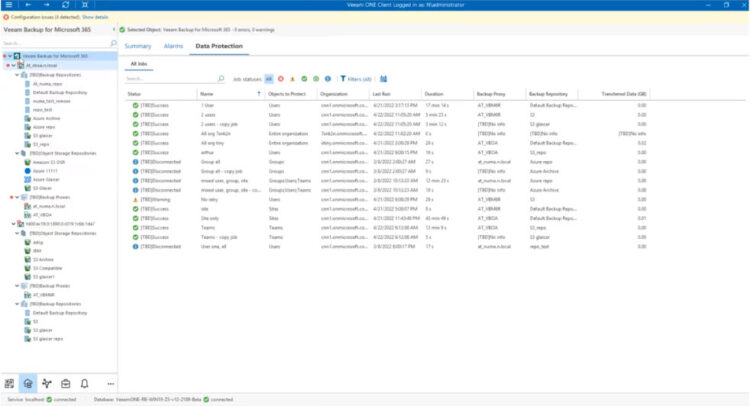Switch to the Summary tab
The height and width of the screenshot is (406, 750).
tap(138, 46)
